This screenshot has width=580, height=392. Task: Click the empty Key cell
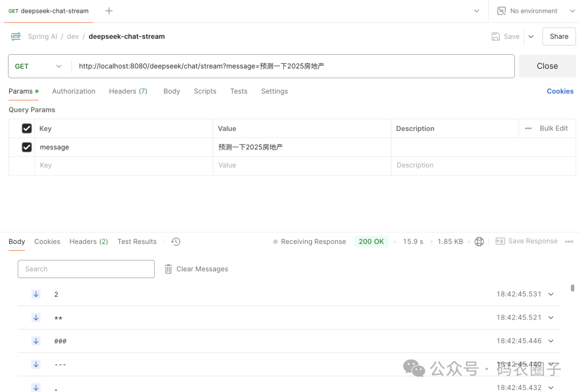coord(124,165)
